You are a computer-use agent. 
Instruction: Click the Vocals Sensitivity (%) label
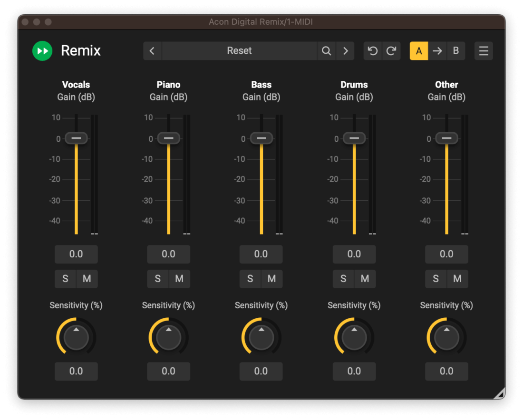click(x=76, y=305)
